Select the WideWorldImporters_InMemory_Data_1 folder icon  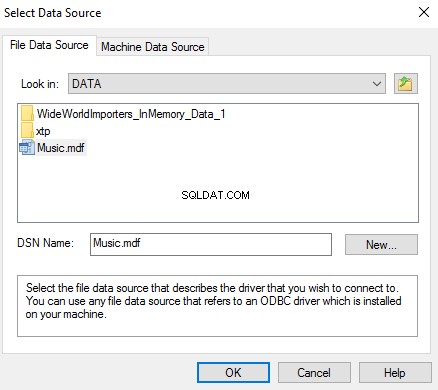[x=27, y=114]
